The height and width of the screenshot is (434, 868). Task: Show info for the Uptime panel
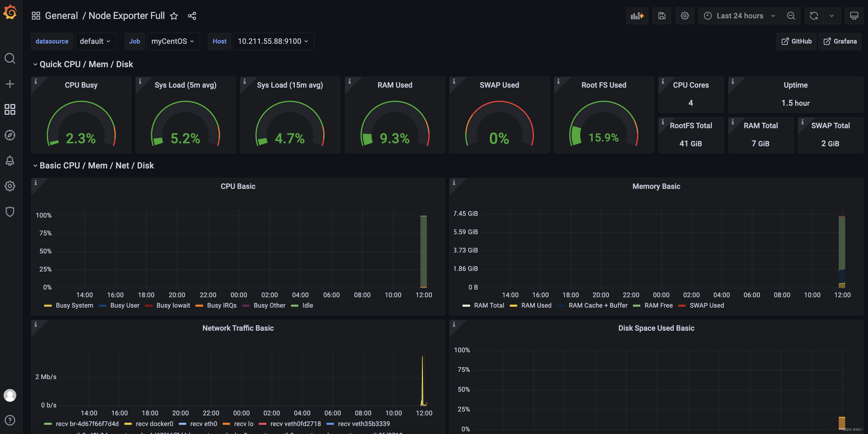[x=732, y=81]
